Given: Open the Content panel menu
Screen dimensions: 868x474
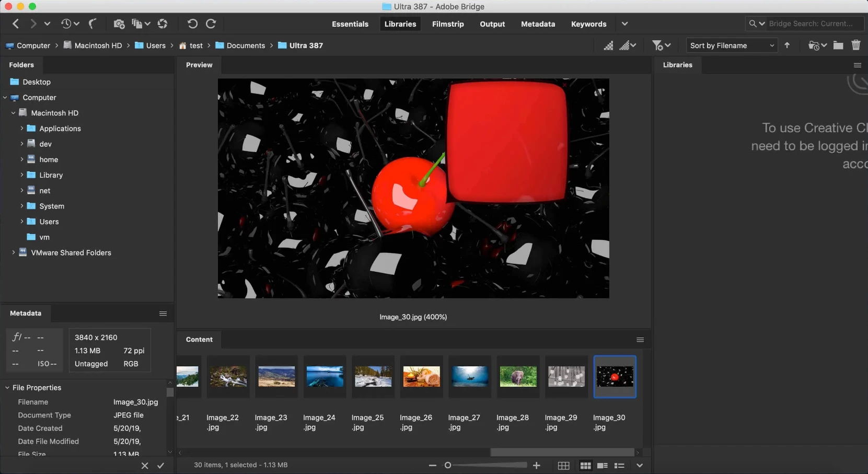Looking at the screenshot, I should [641, 340].
